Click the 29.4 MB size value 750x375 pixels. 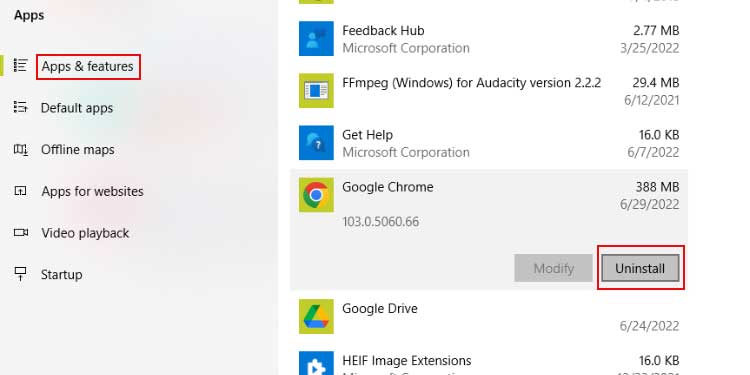[x=656, y=83]
